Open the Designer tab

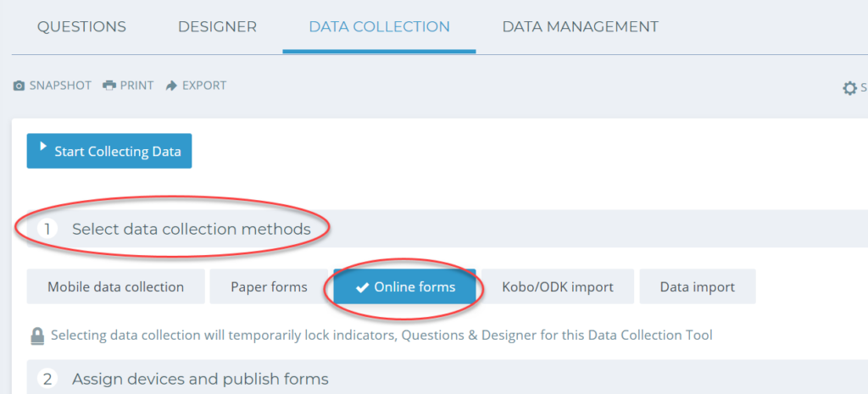pyautogui.click(x=217, y=26)
